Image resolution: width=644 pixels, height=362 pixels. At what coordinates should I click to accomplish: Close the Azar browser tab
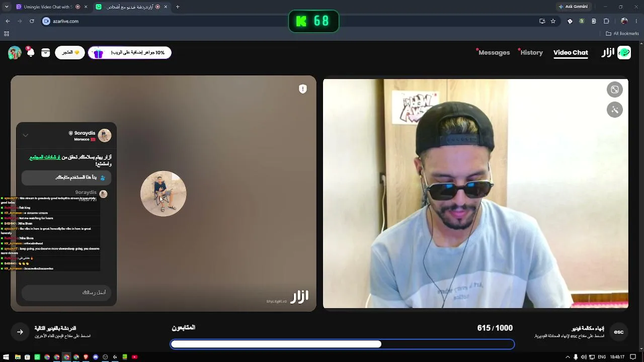pos(166,7)
